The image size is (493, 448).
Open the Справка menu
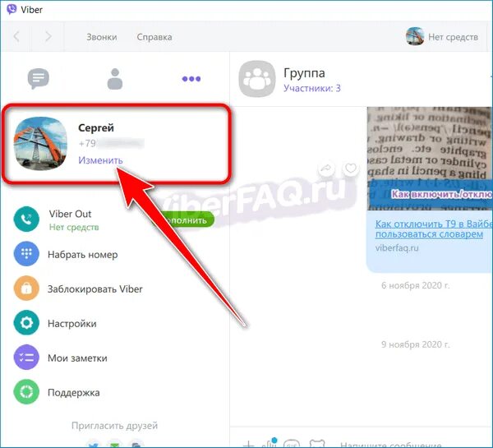[154, 37]
